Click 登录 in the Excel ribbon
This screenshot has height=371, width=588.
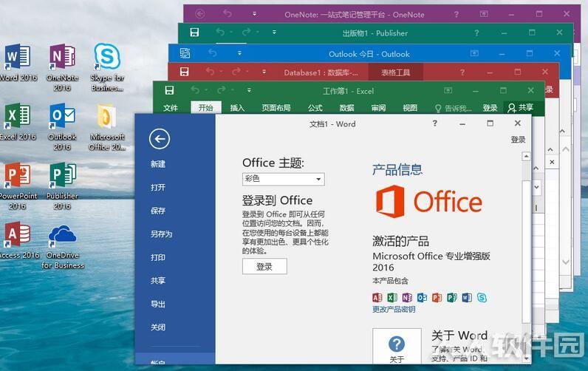[490, 108]
